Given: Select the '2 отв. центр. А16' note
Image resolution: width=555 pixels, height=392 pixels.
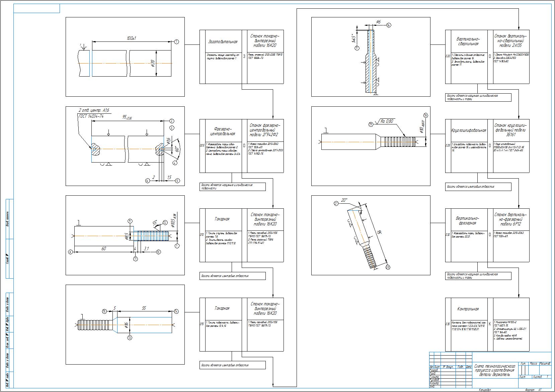Looking at the screenshot, I should pyautogui.click(x=94, y=110).
